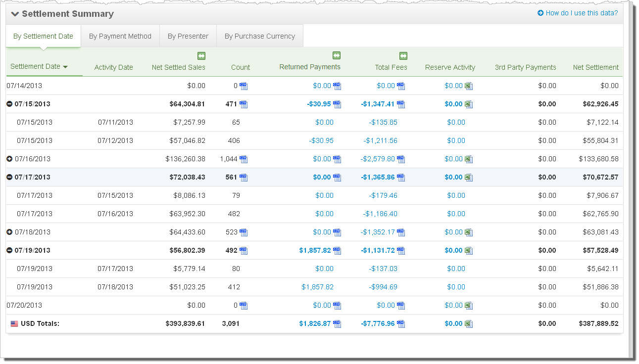
Task: Download Returned Payments CSV beside bold -$30.95
Action: click(x=337, y=104)
